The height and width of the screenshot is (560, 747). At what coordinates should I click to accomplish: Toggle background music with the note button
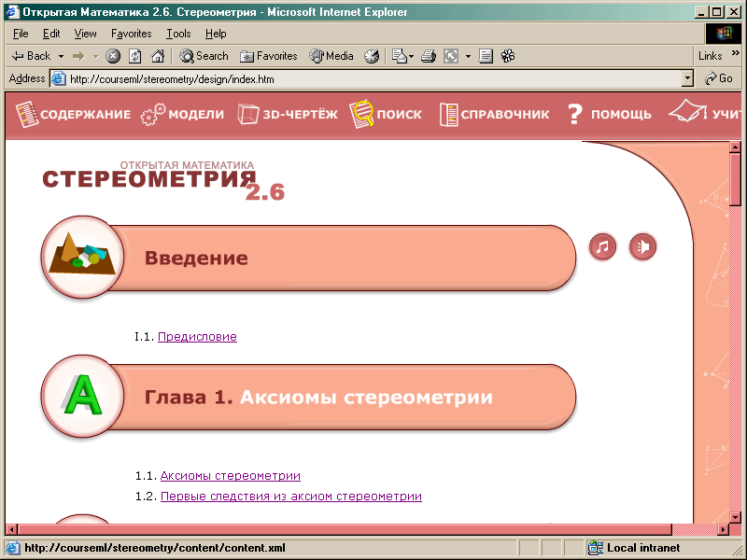(602, 246)
